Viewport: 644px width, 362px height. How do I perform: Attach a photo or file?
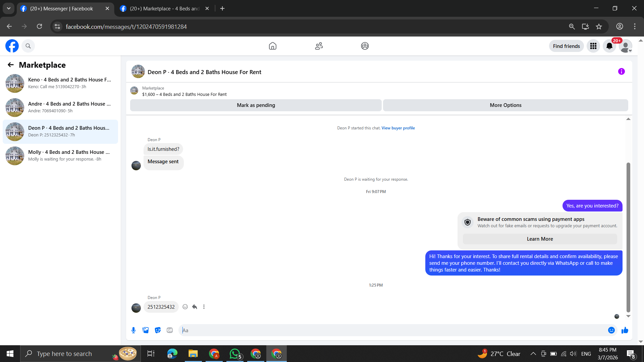coord(146,330)
